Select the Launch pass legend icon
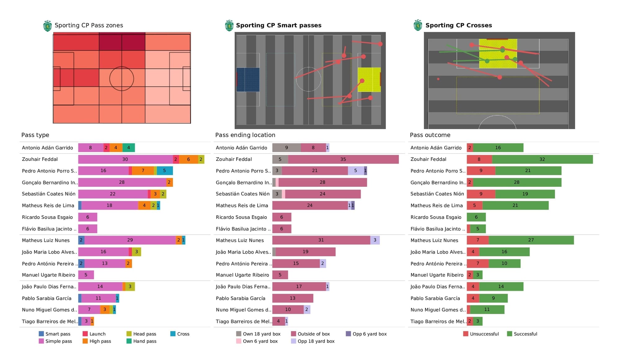Viewport: 620px width, 364px height. coord(86,333)
